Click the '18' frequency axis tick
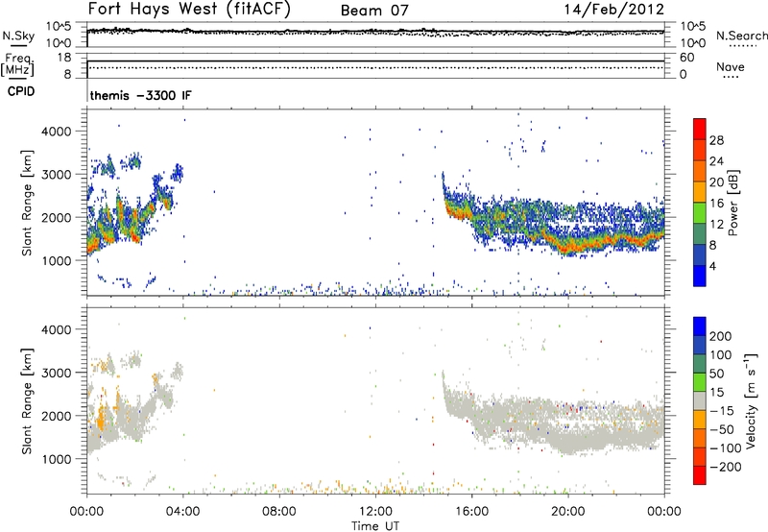768x532 pixels. point(64,58)
